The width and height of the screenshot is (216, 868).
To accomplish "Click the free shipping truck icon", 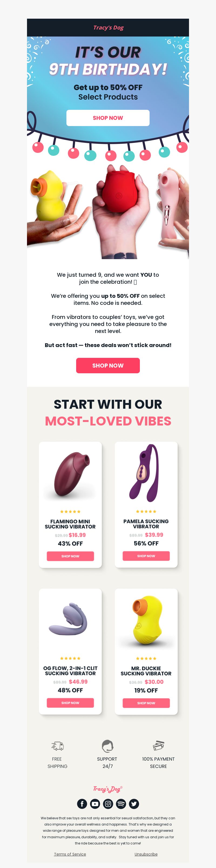I will click(x=58, y=746).
